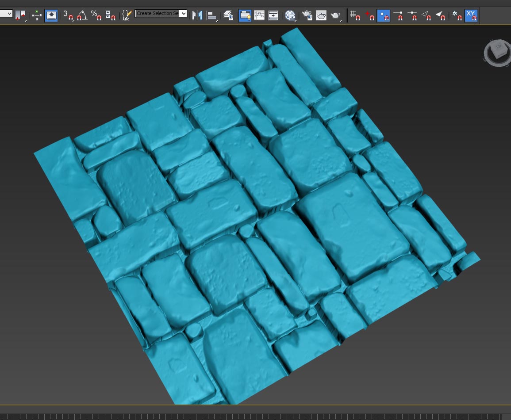
Task: Open the Layer Explorer
Action: pos(228,15)
